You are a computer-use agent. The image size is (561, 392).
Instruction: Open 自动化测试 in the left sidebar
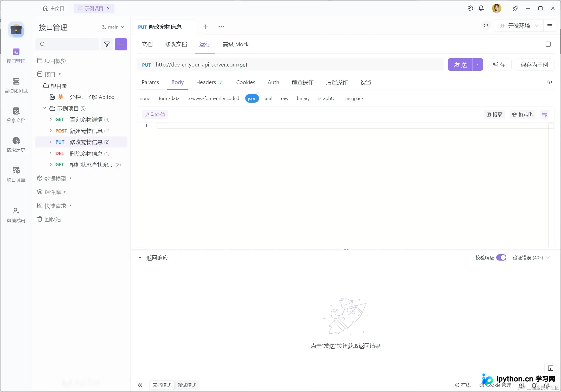pos(16,85)
